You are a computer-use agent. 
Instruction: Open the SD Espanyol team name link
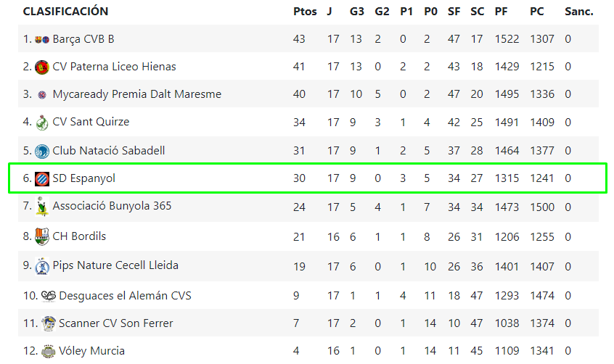84,178
